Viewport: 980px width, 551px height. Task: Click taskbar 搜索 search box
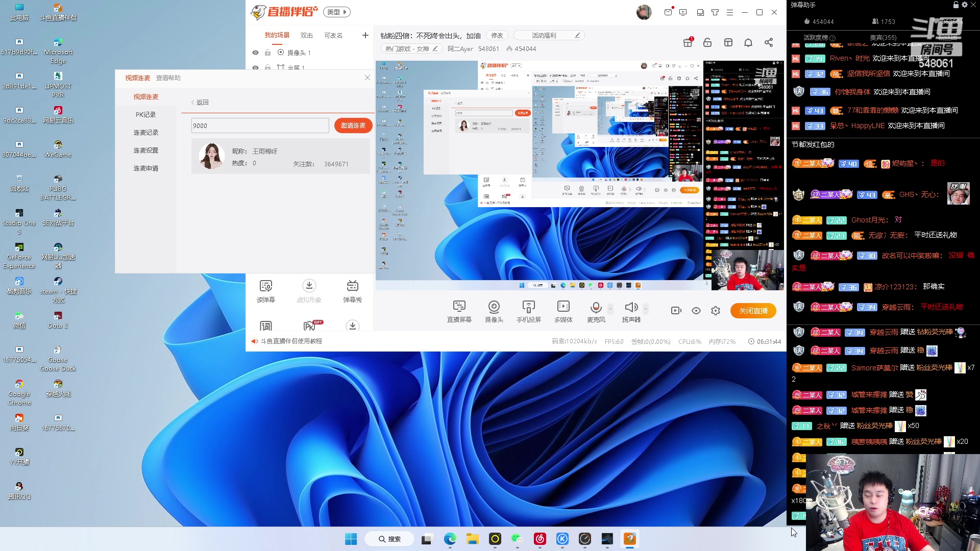tap(389, 539)
